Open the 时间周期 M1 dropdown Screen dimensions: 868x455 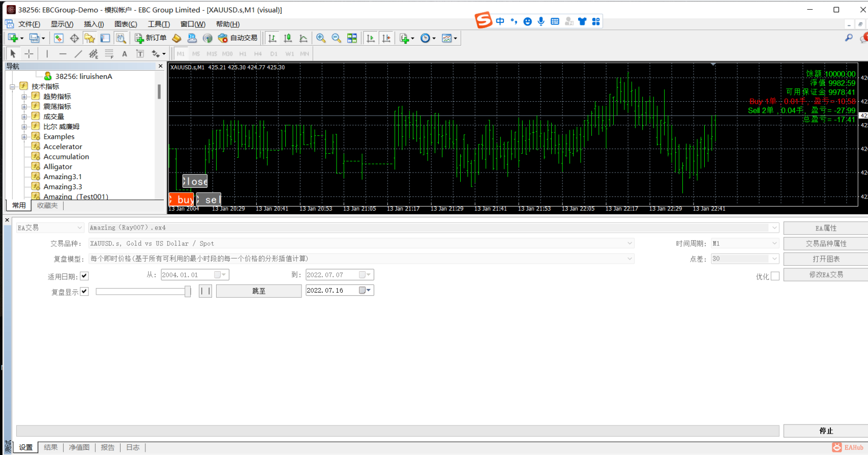(745, 243)
